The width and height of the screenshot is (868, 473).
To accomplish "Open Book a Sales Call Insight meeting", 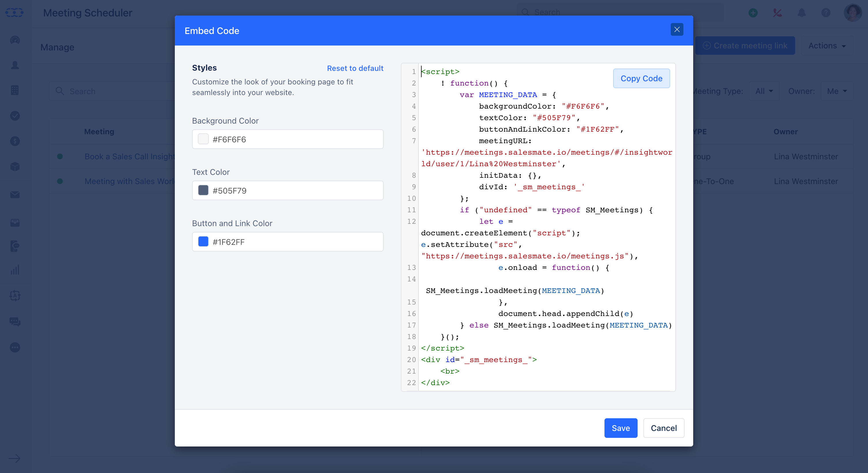I will pos(130,156).
